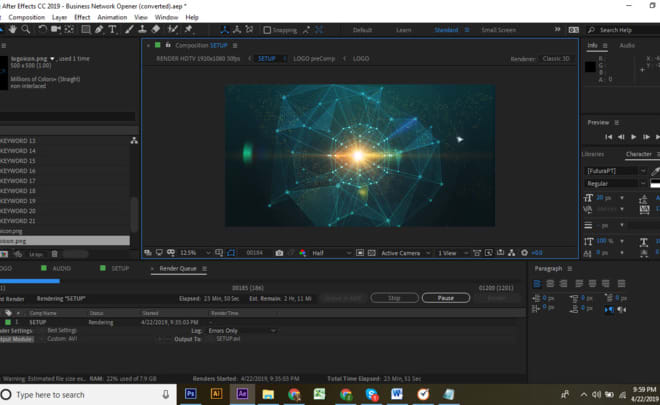Click the snapshot camera icon in viewer

point(279,253)
